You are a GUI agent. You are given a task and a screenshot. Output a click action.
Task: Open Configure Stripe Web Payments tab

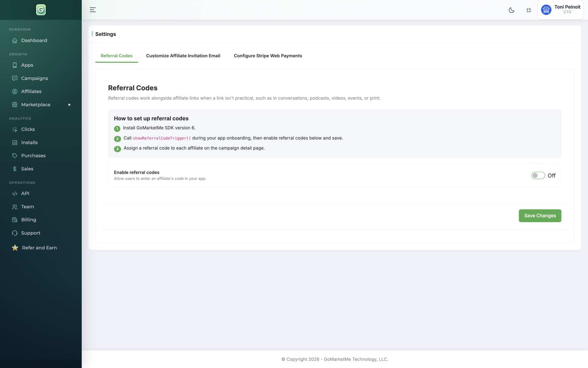(268, 56)
